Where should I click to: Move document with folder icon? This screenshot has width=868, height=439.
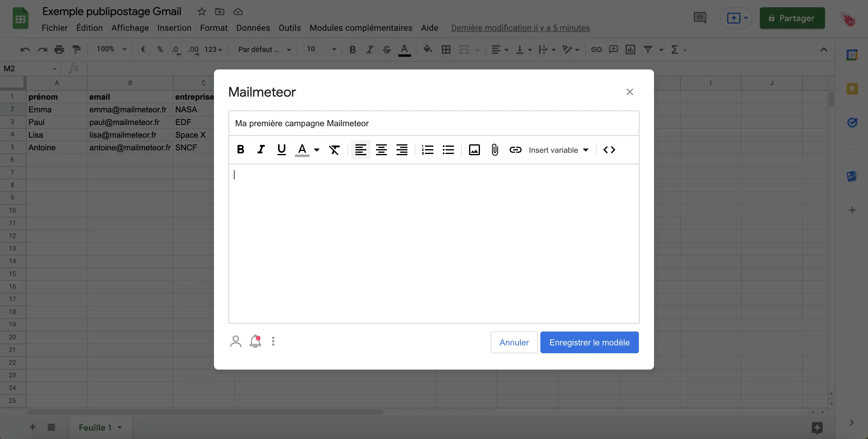tap(220, 12)
